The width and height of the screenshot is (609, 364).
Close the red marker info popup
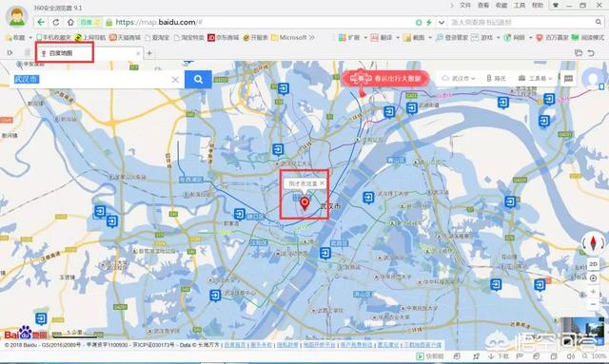322,182
